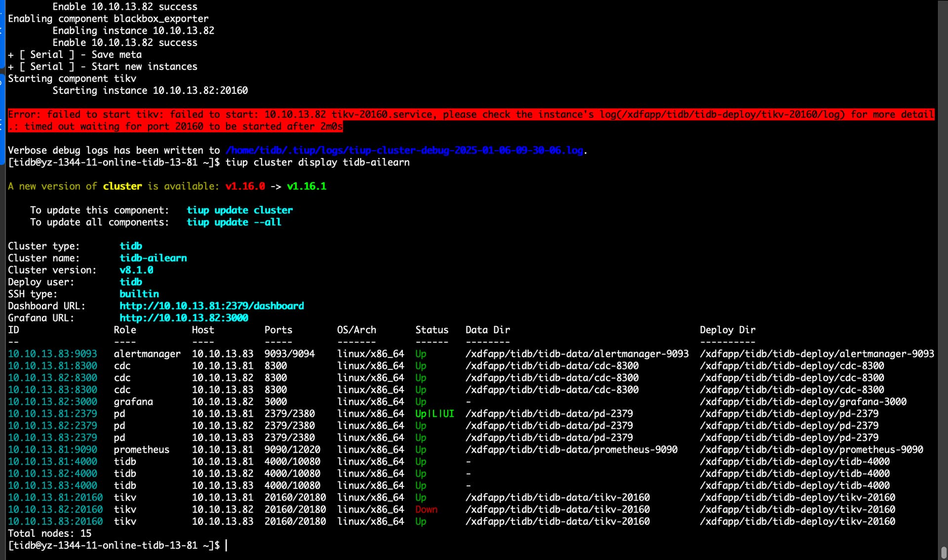Click the tiup-cluster-debug log file path
This screenshot has height=560, width=948.
[x=404, y=150]
